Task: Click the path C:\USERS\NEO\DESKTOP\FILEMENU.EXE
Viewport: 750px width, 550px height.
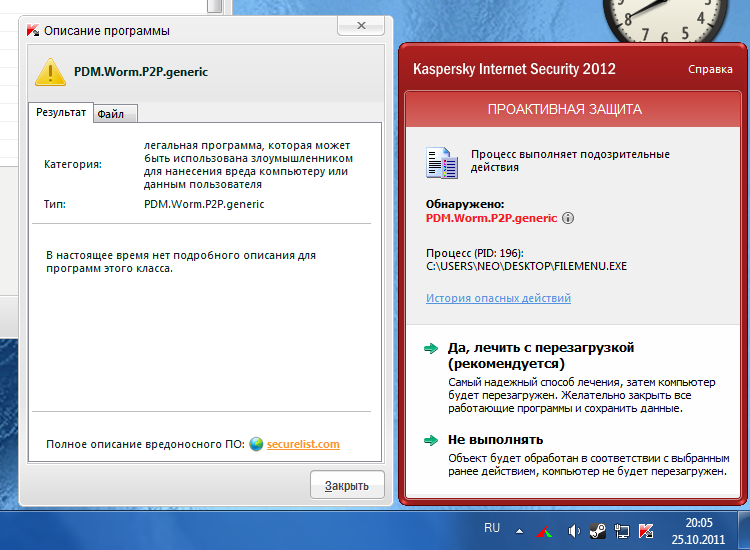Action: tap(526, 266)
